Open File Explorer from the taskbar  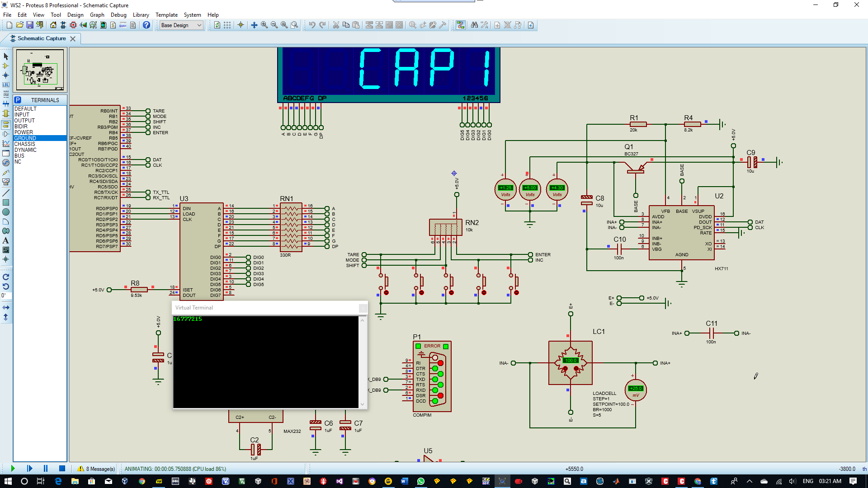[75, 481]
